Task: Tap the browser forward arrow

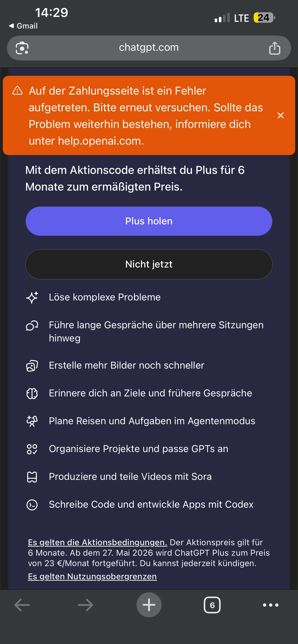Action: click(85, 605)
